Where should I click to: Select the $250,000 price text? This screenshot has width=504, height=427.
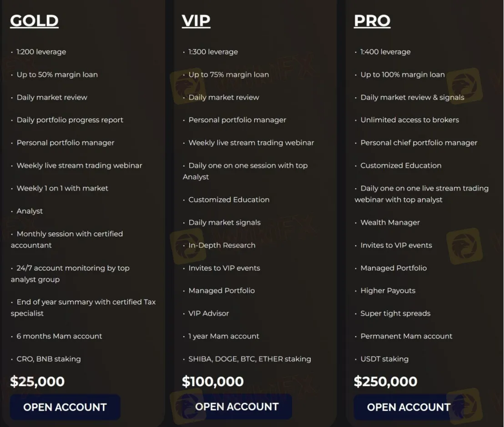click(385, 382)
